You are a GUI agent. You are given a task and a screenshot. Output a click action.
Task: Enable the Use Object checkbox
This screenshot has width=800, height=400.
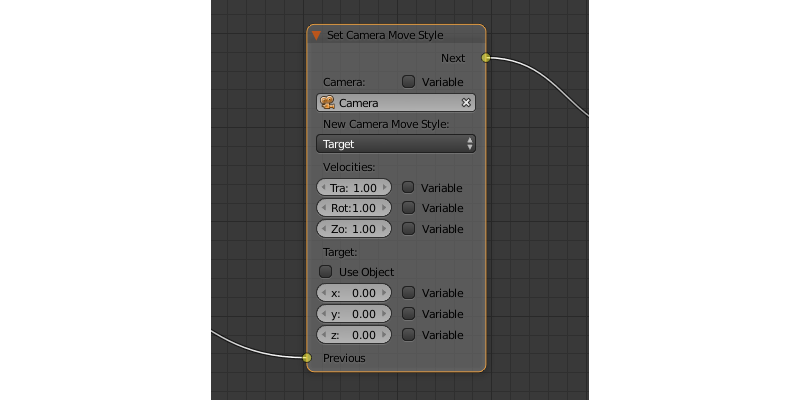tap(325, 272)
